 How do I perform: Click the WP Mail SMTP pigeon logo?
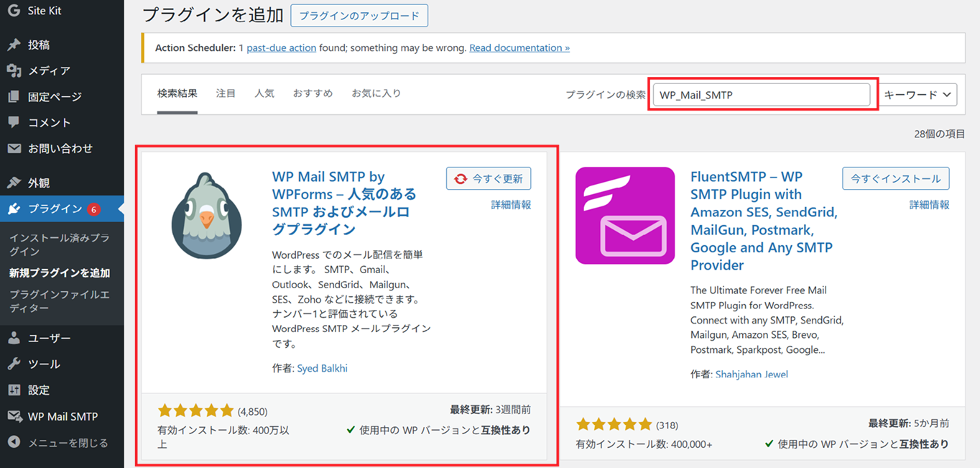coord(206,216)
